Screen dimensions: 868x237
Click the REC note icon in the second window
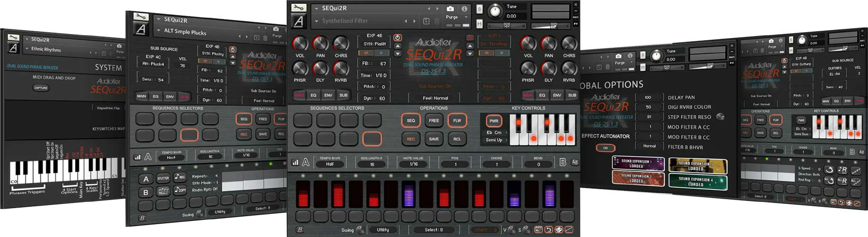click(x=179, y=177)
